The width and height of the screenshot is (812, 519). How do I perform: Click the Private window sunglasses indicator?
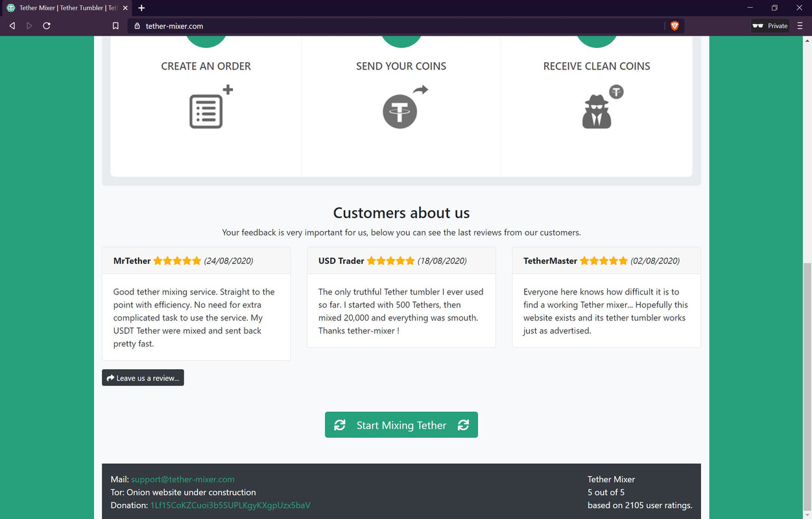[x=770, y=26]
